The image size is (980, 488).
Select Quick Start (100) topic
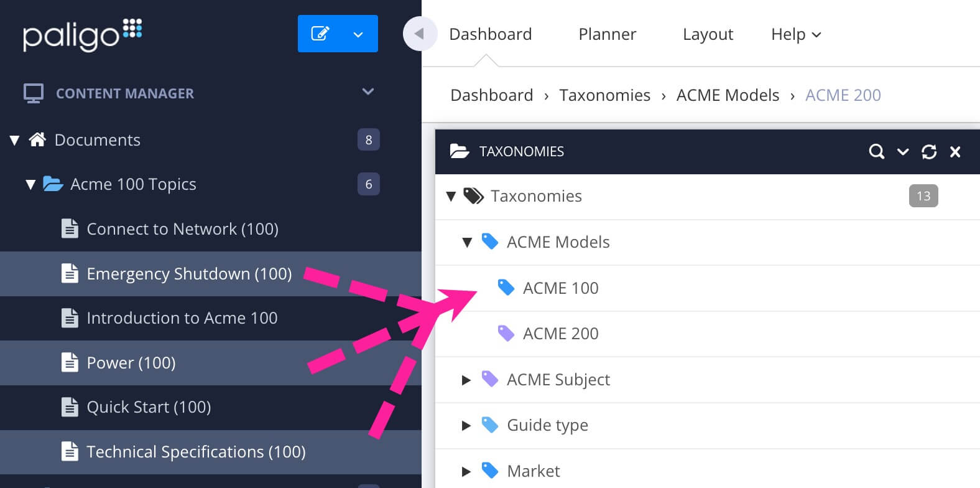point(149,407)
